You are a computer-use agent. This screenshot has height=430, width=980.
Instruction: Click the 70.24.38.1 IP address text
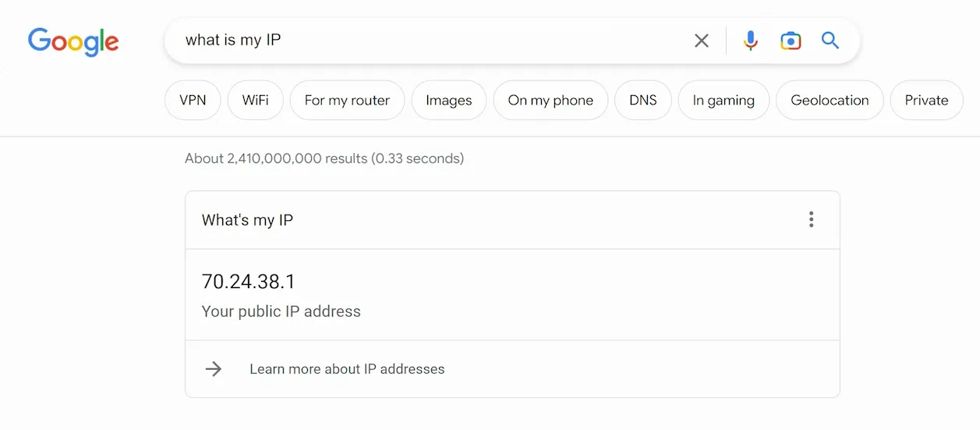click(x=249, y=282)
